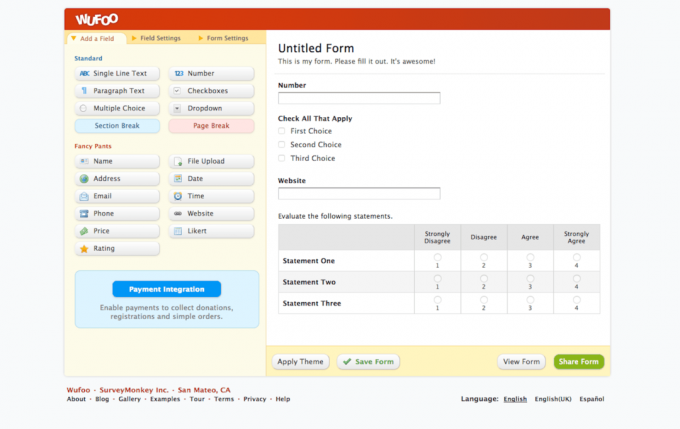
Task: Click the Single Line Text field icon
Action: tap(85, 73)
